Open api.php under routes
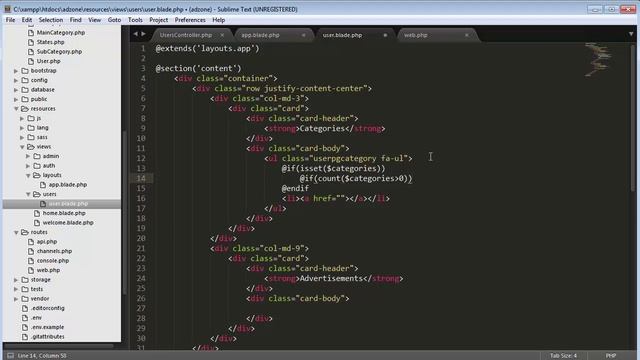 (x=47, y=242)
